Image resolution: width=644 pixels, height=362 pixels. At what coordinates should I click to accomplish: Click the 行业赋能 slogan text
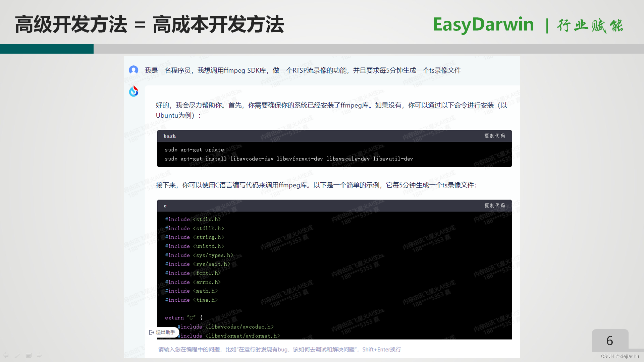coord(590,25)
